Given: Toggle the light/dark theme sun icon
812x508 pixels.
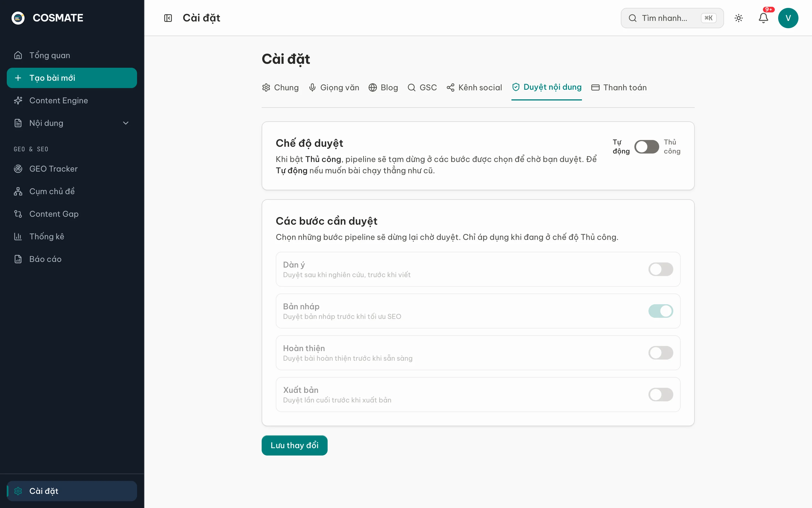Looking at the screenshot, I should click(x=738, y=18).
